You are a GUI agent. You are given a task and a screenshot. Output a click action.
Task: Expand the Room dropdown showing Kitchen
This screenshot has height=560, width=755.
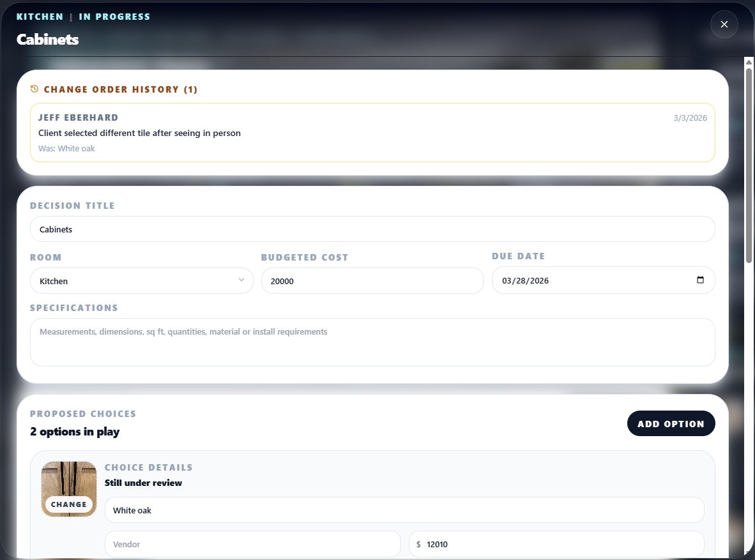(x=141, y=281)
